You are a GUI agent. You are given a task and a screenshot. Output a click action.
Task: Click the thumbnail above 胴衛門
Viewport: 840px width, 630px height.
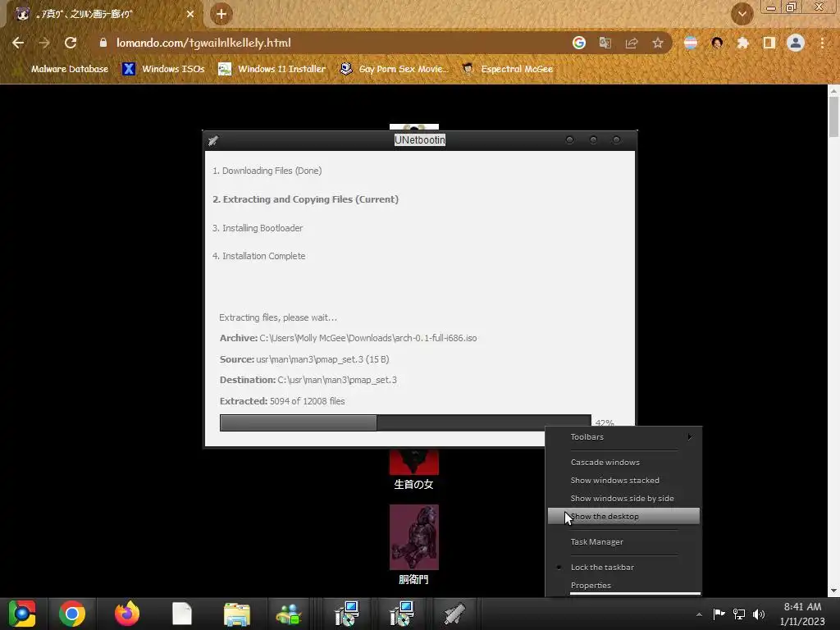(x=414, y=537)
